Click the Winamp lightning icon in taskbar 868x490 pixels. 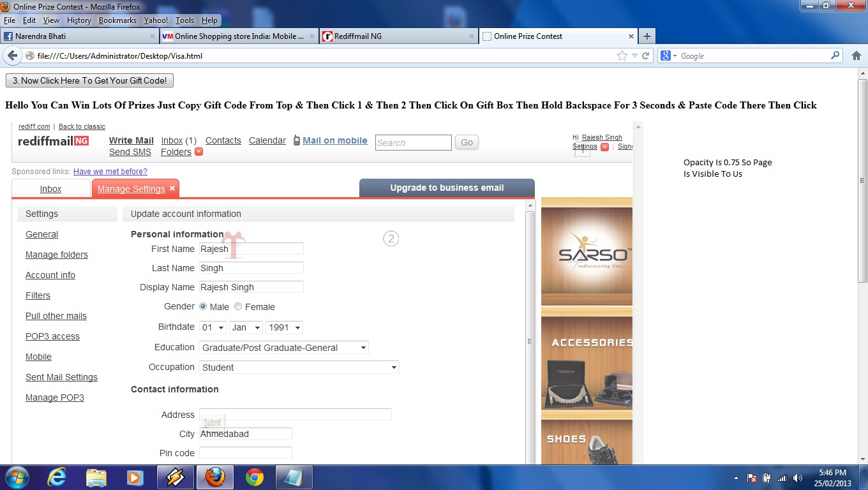(x=175, y=477)
